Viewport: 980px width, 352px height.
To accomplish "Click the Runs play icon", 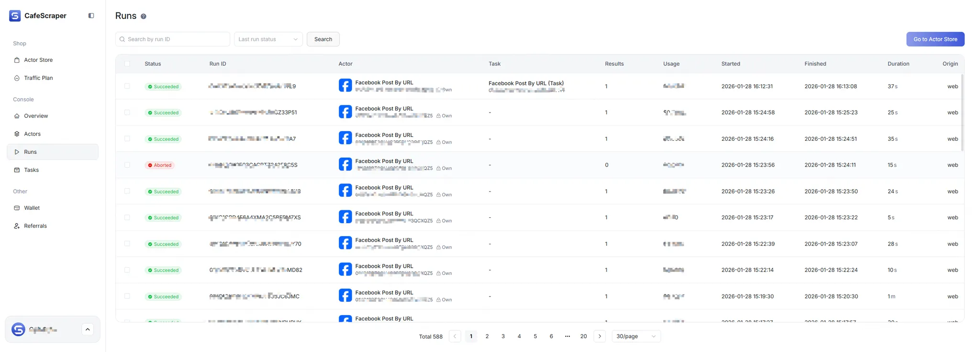I will (x=17, y=152).
